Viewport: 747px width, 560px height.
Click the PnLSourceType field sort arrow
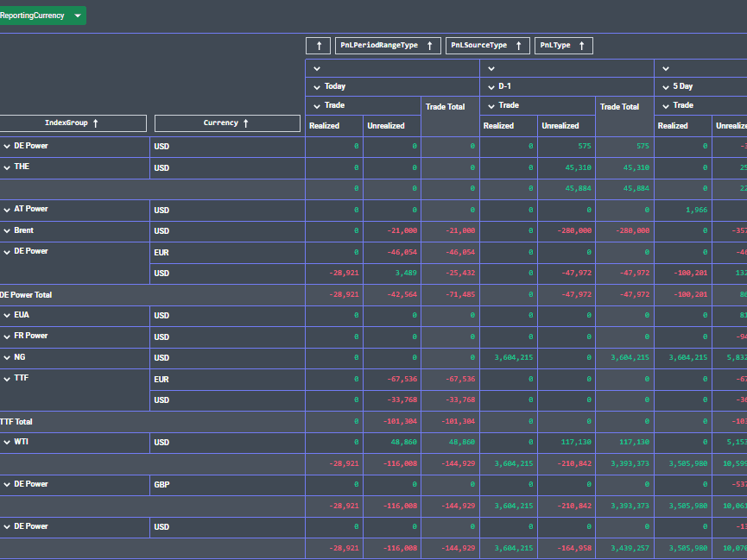(519, 46)
